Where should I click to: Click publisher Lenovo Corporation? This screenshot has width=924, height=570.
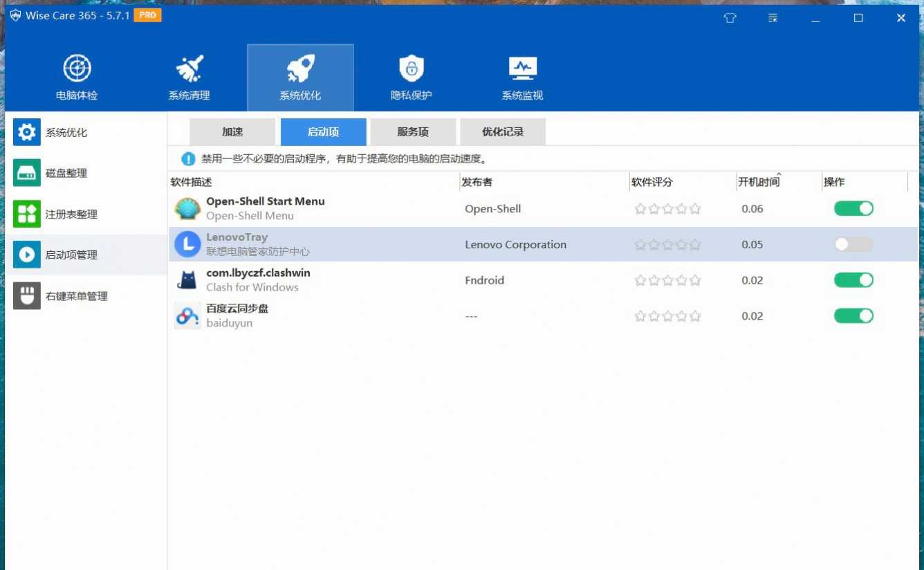tap(515, 245)
